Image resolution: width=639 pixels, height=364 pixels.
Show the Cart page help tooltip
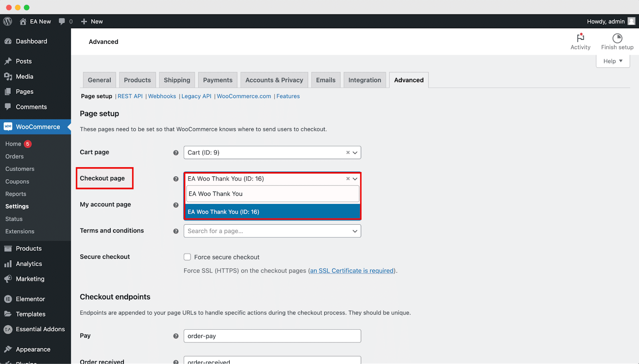click(x=176, y=152)
